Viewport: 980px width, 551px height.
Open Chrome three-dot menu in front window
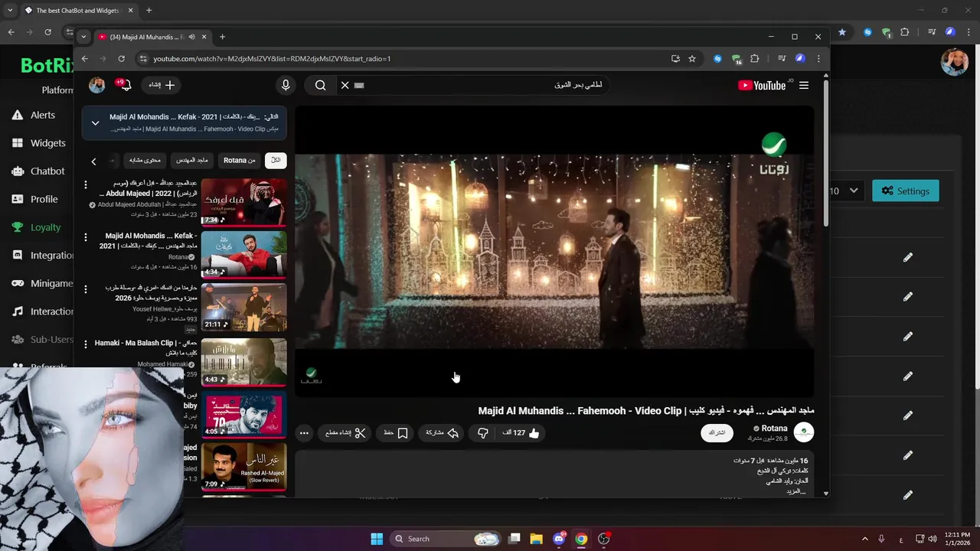tap(818, 58)
